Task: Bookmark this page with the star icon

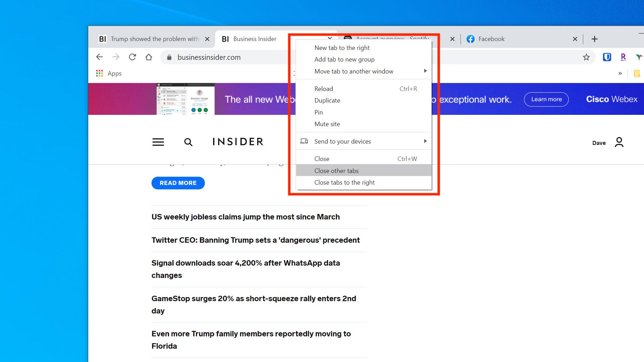Action: pyautogui.click(x=586, y=57)
